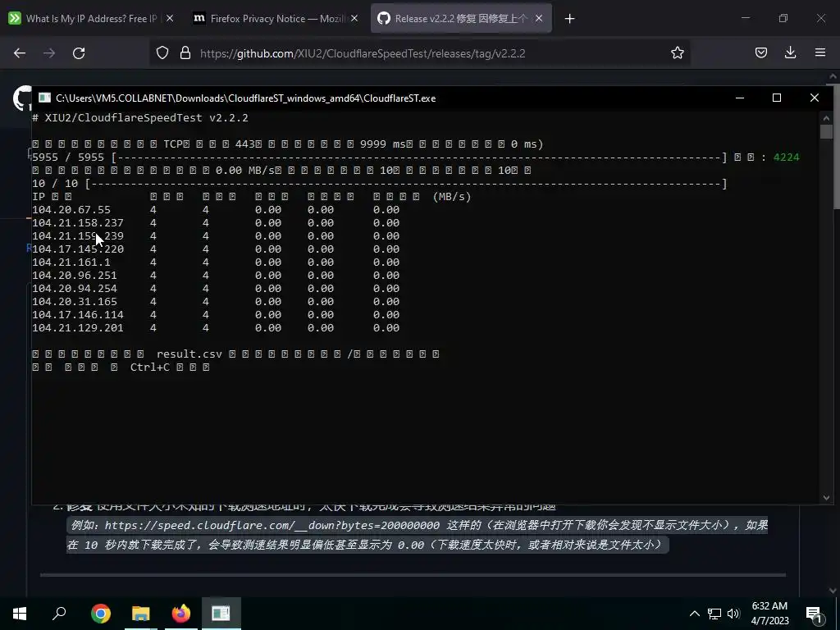Viewport: 840px width, 630px height.
Task: Close the What Is My IP Address tab
Action: (170, 18)
